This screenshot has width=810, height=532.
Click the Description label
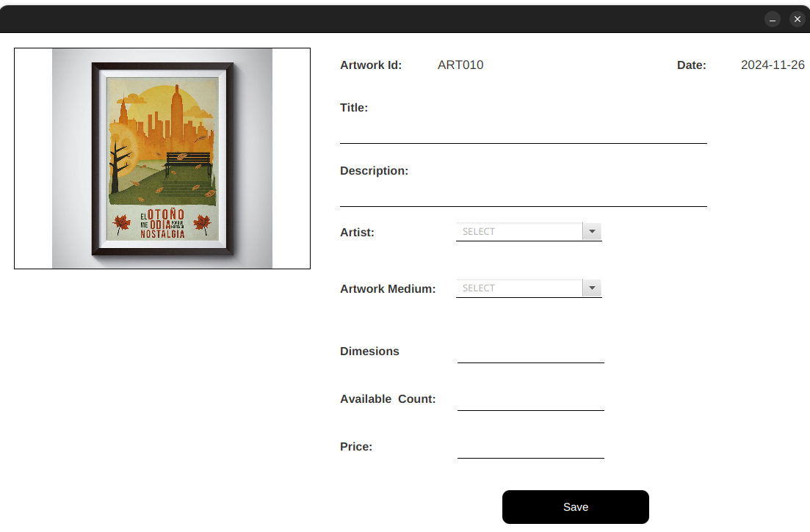(x=374, y=171)
